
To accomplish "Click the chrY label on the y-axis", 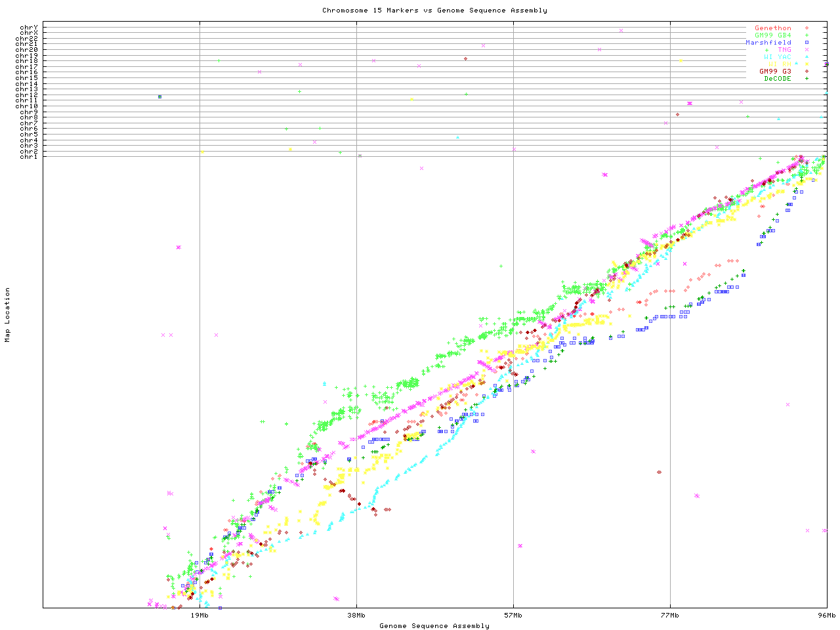I will tap(29, 27).
